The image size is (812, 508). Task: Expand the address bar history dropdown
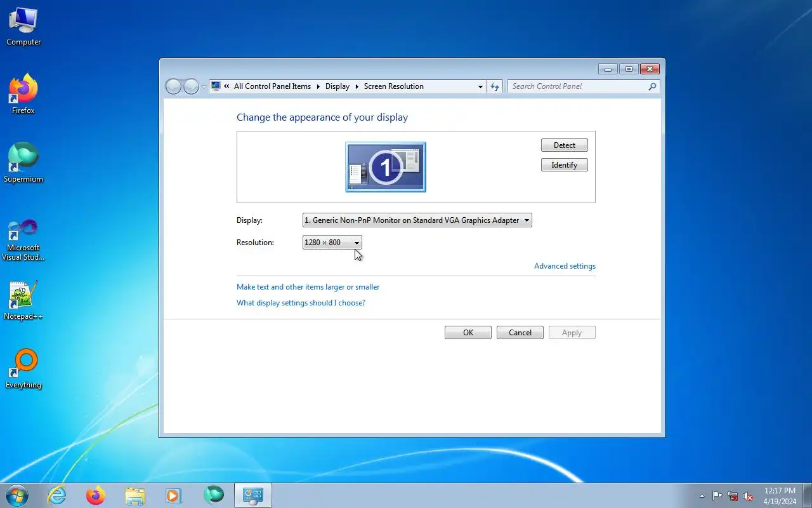[480, 86]
